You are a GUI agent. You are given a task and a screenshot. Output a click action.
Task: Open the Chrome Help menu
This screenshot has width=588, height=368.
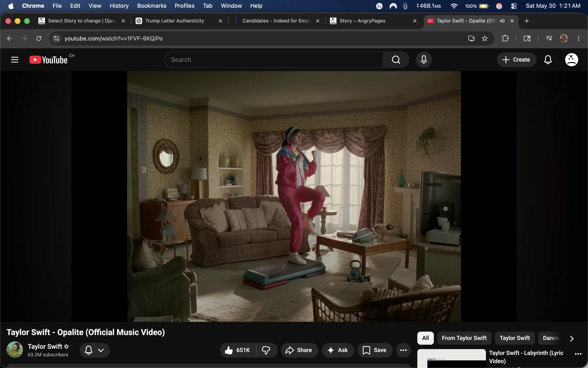coord(256,6)
